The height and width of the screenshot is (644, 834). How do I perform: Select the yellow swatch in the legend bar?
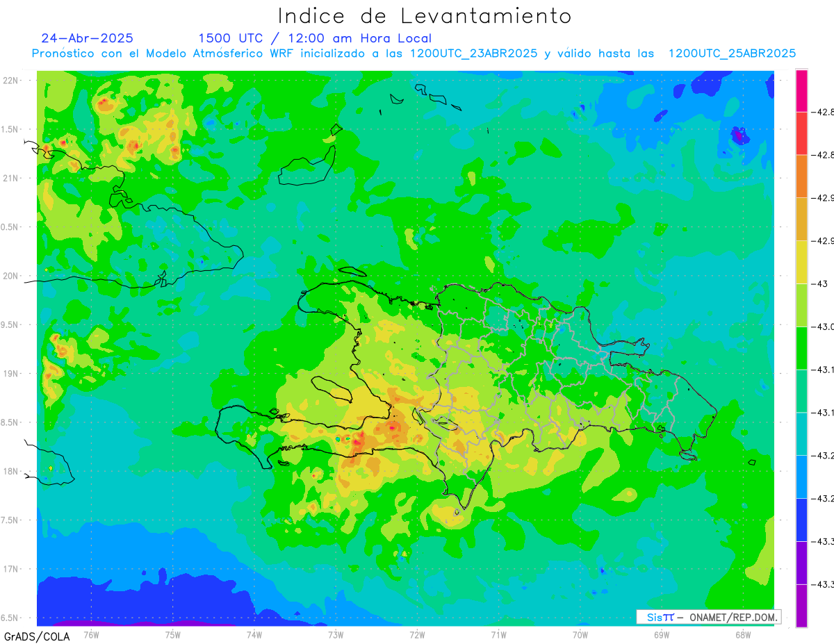pyautogui.click(x=801, y=262)
